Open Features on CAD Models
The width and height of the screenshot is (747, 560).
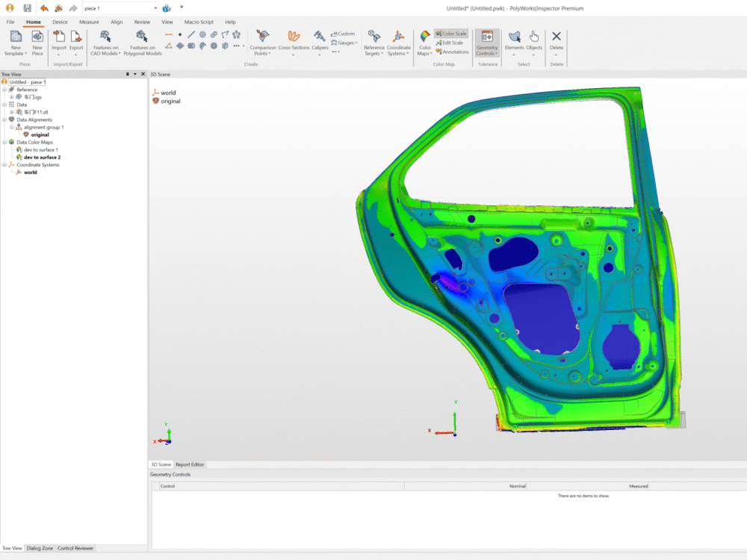coord(106,43)
